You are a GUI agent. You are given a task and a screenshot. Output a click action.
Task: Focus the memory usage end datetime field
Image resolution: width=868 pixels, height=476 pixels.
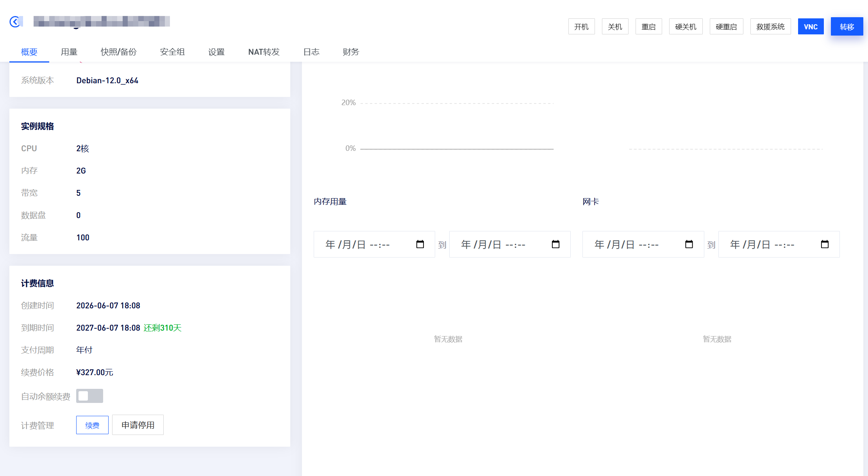(x=510, y=244)
